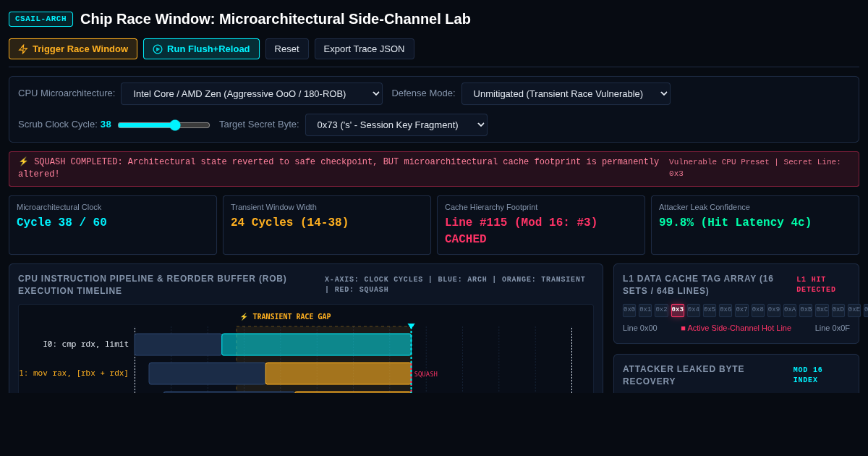
Task: Click the 'Line 0x00' label
Action: [640, 328]
